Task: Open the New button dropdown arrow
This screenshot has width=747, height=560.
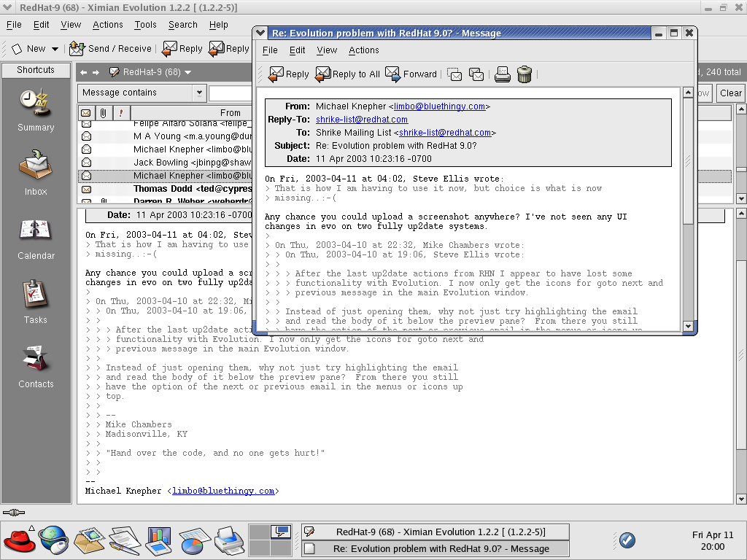Action: [x=55, y=49]
